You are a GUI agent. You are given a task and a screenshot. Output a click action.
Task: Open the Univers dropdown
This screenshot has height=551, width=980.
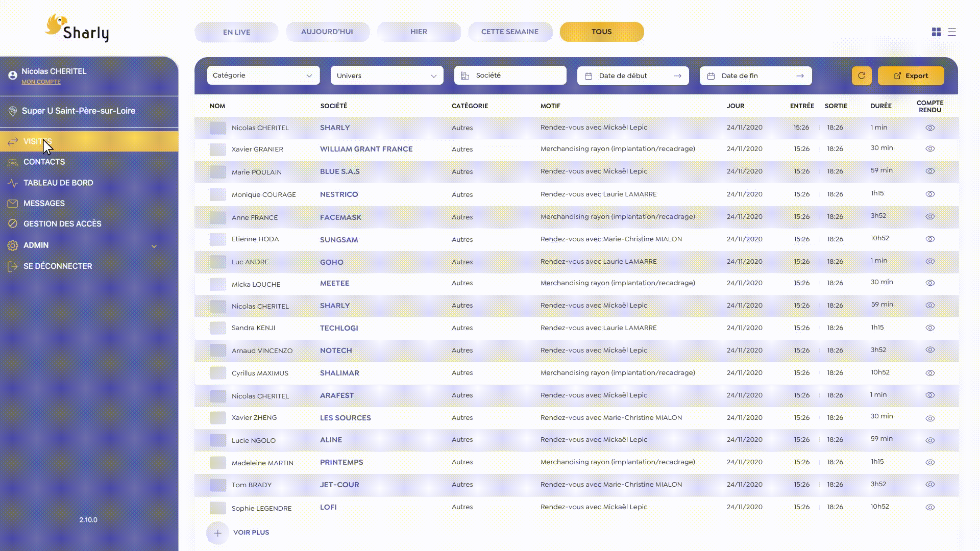point(387,76)
